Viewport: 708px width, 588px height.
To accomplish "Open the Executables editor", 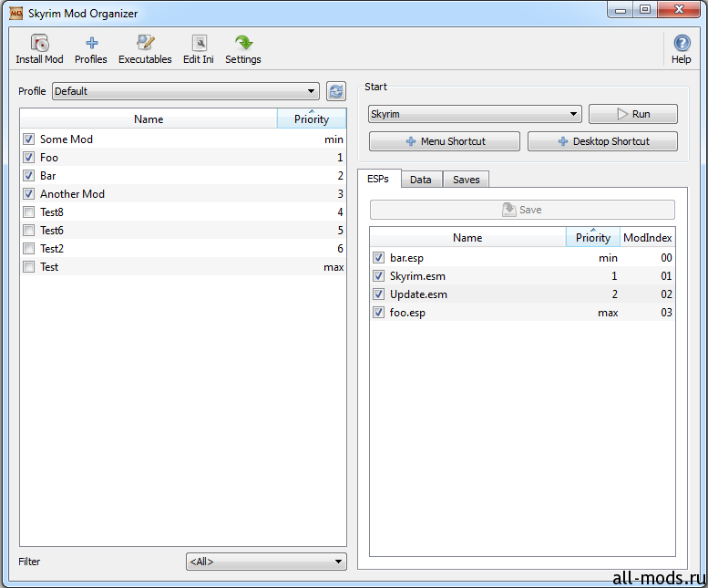I will point(145,49).
